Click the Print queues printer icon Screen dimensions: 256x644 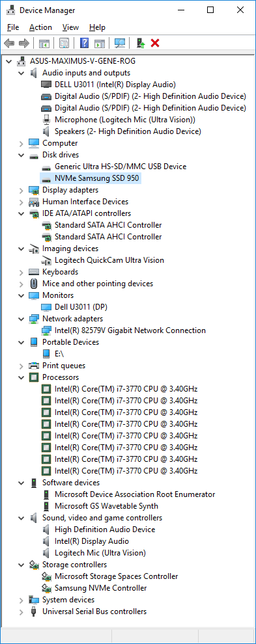pyautogui.click(x=34, y=366)
